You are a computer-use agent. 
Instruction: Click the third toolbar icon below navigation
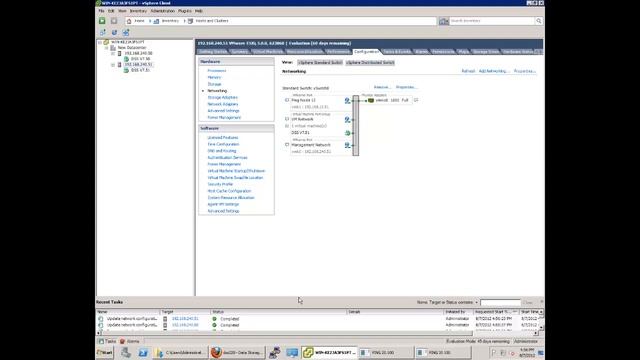point(126,32)
